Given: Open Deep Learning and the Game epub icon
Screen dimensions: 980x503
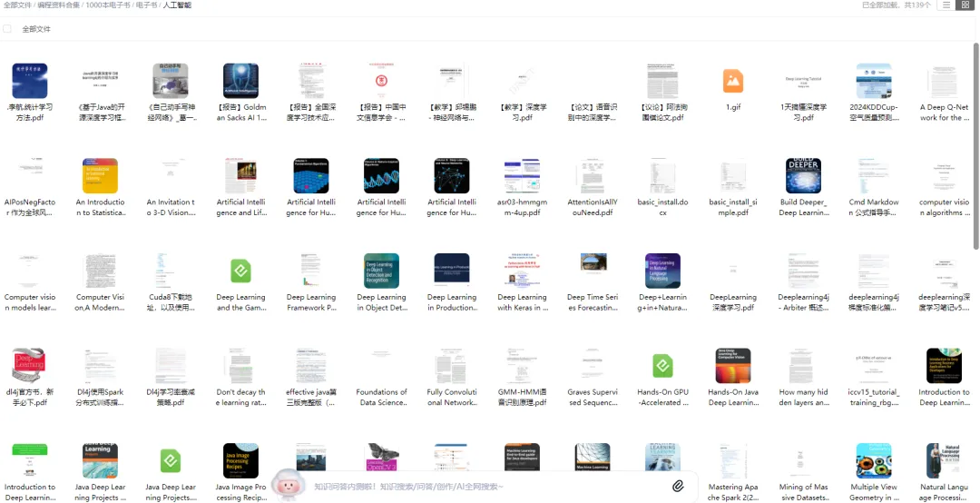Looking at the screenshot, I should coord(240,271).
